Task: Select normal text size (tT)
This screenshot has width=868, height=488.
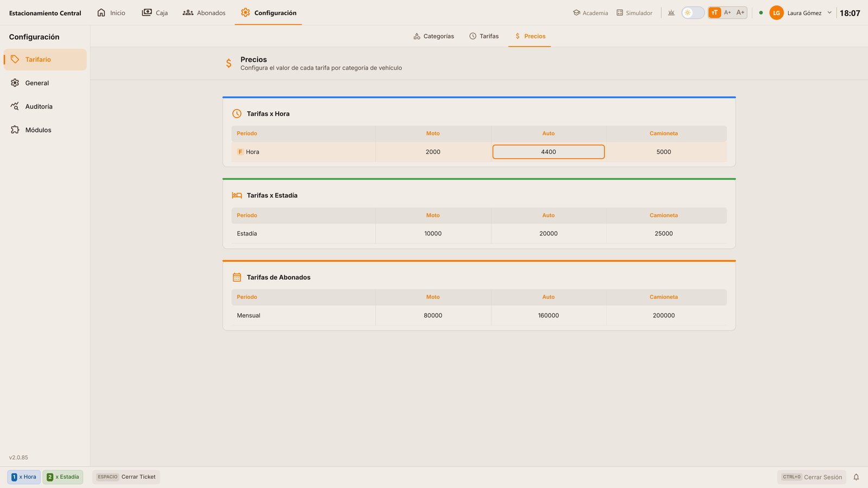Action: [x=714, y=12]
